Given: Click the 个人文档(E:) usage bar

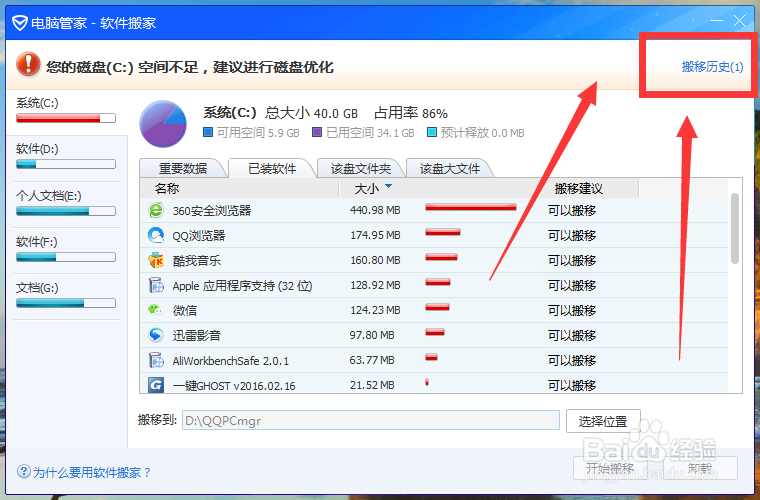Looking at the screenshot, I should point(65,211).
